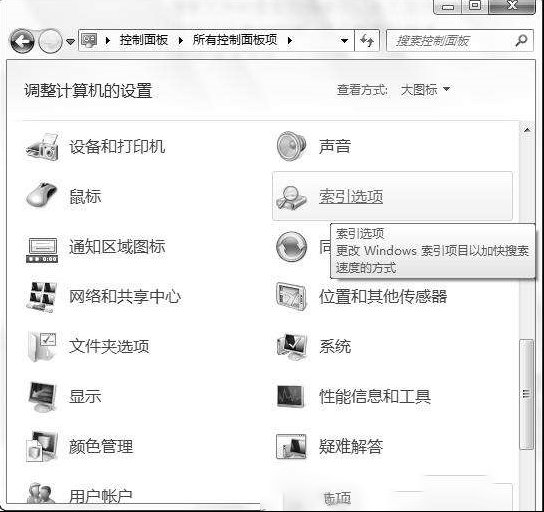
Task: Select All Control Panel Items breadcrumb (所有控制面板项)
Action: [235, 40]
